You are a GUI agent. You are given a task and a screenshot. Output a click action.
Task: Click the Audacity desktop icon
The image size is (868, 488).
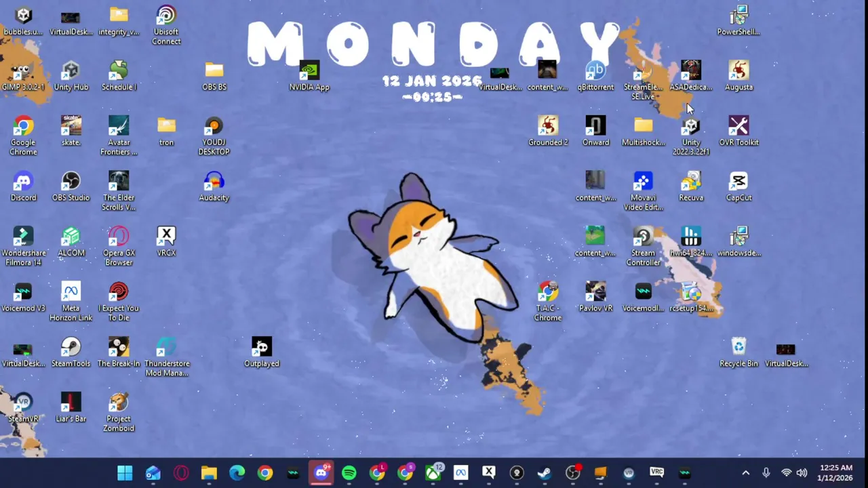pyautogui.click(x=214, y=186)
